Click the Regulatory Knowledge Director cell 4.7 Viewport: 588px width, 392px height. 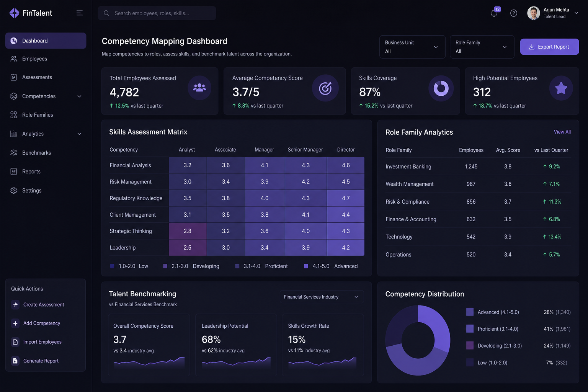tap(346, 198)
